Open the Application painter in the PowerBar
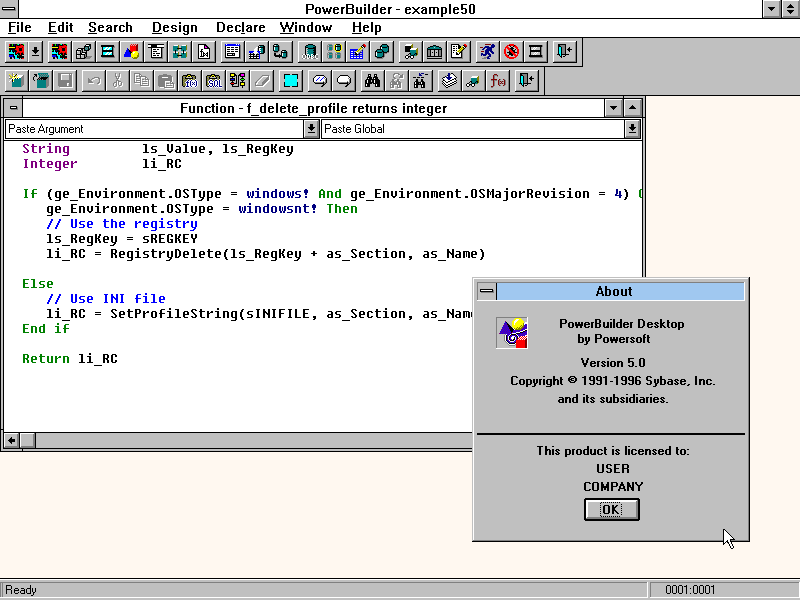Viewport: 800px width, 600px height. pos(16,52)
